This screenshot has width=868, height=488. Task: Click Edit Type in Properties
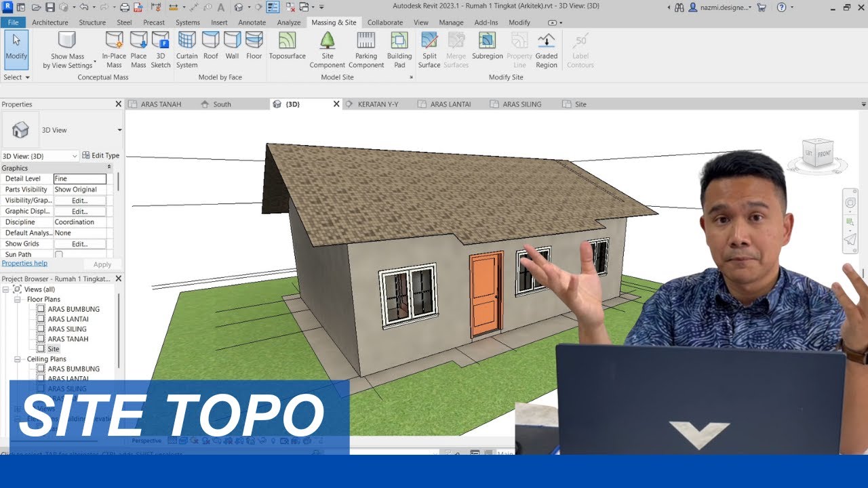click(100, 156)
